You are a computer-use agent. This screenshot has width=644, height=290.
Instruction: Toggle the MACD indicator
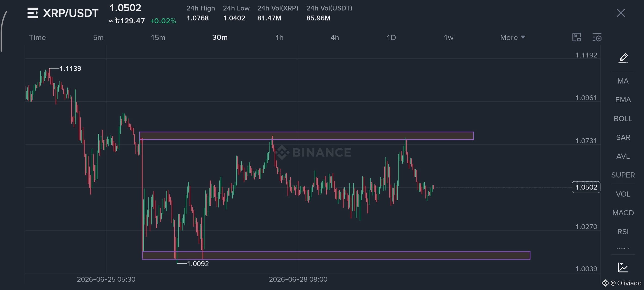point(623,213)
